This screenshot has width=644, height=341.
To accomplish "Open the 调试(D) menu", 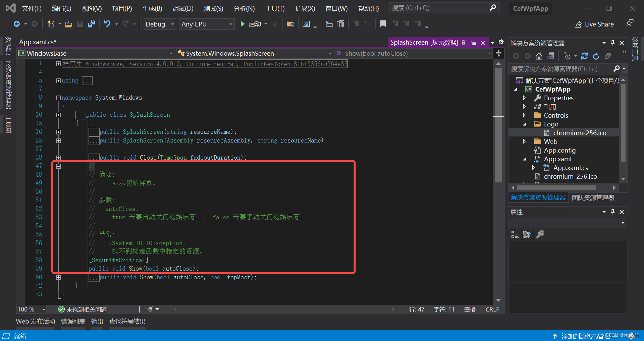I will 182,8.
